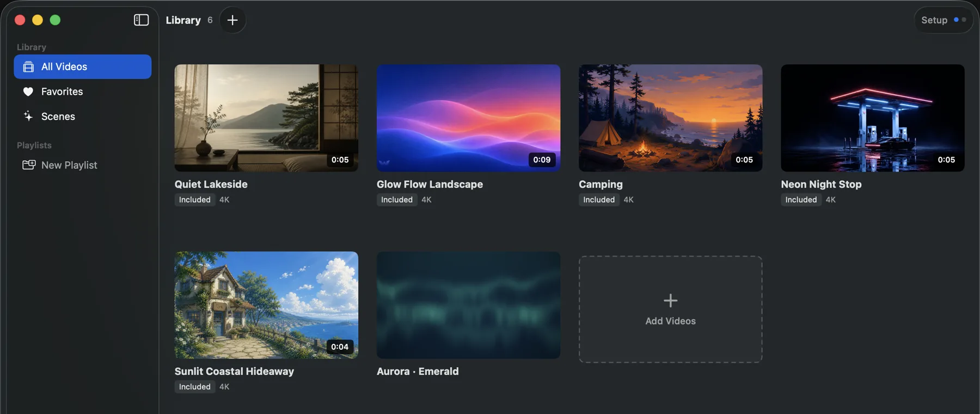Viewport: 980px width, 414px height.
Task: Click the Favorites heart icon
Action: click(28, 92)
